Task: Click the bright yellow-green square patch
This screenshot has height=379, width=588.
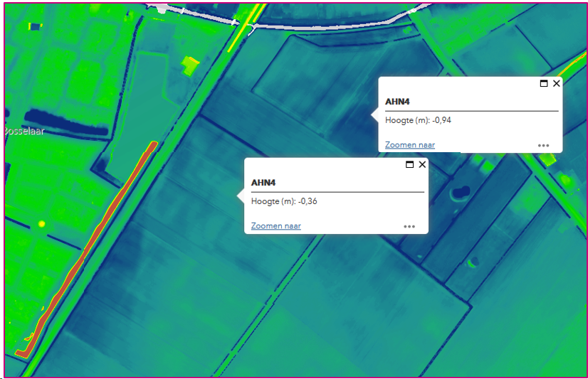Action: [x=191, y=65]
